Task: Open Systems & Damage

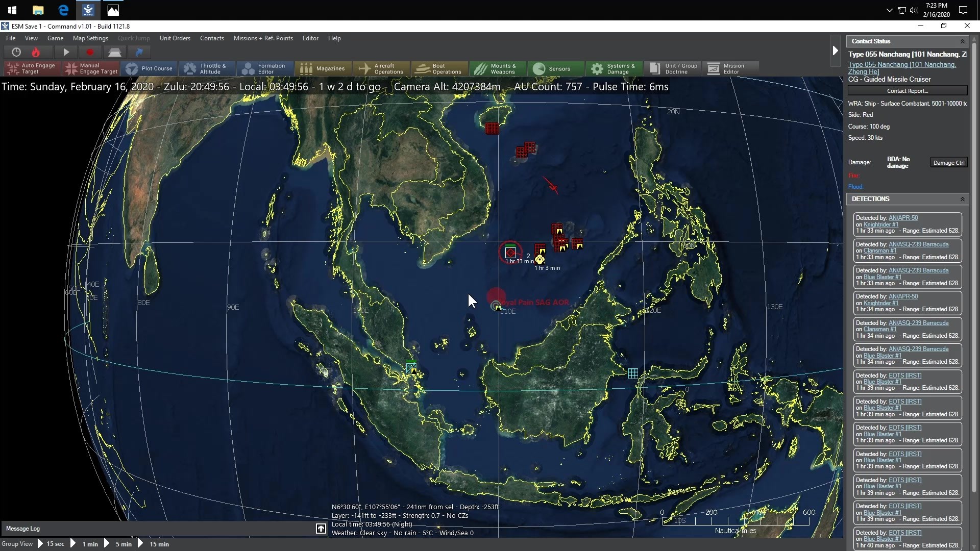Action: 615,68
